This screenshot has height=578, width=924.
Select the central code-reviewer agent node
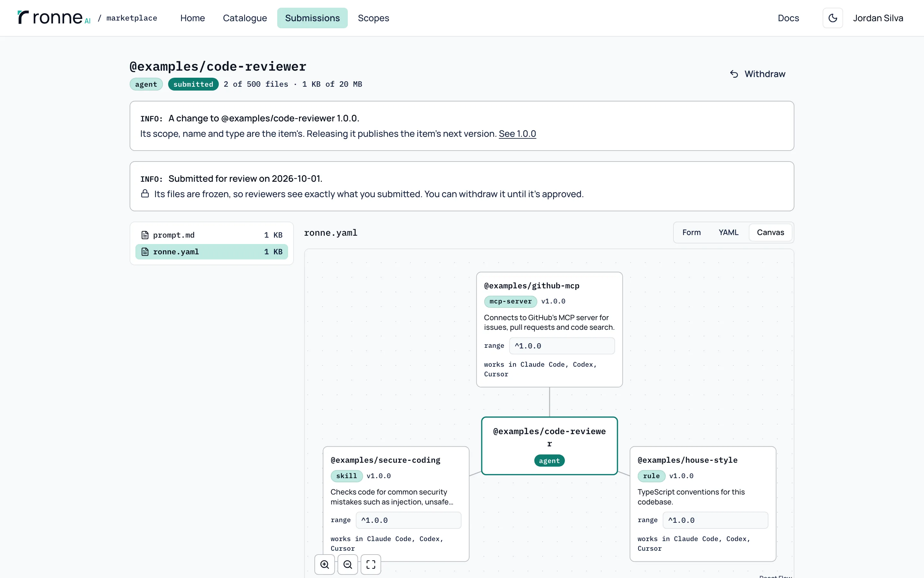(x=549, y=446)
